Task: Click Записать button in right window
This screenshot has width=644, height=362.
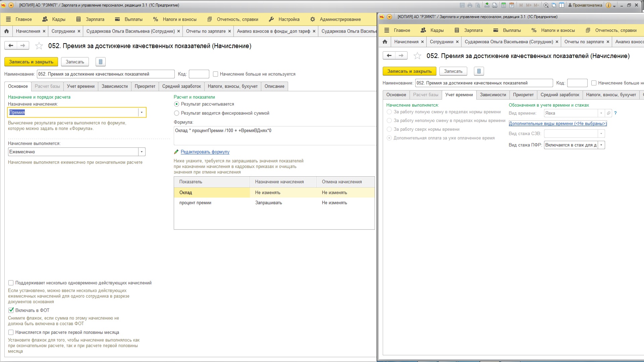Action: click(x=453, y=71)
